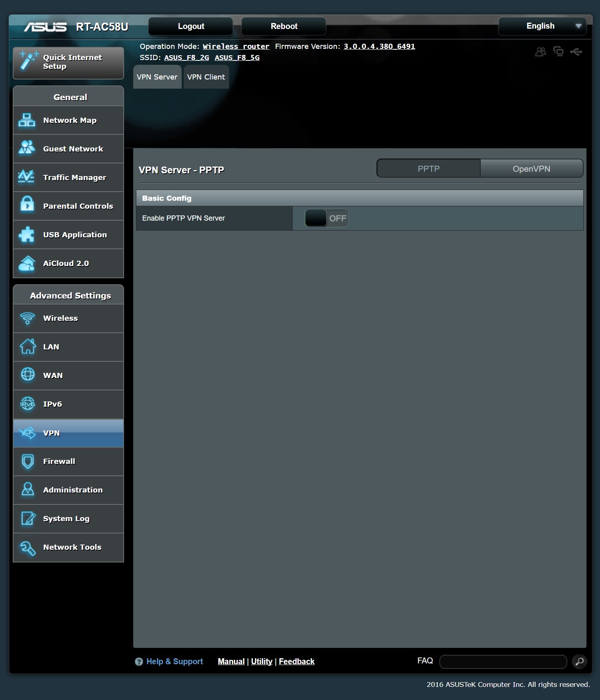Screen dimensions: 600x700
Task: Open the Feedback link
Action: tap(297, 661)
